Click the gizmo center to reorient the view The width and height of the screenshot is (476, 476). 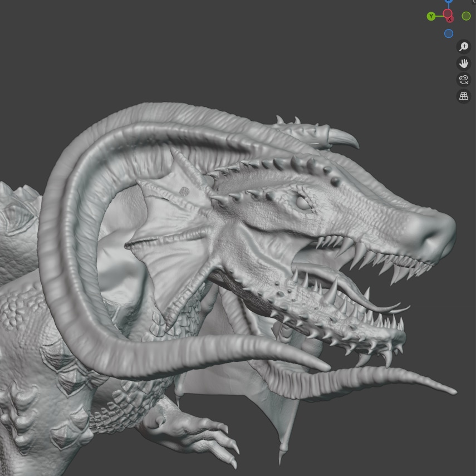tap(448, 16)
